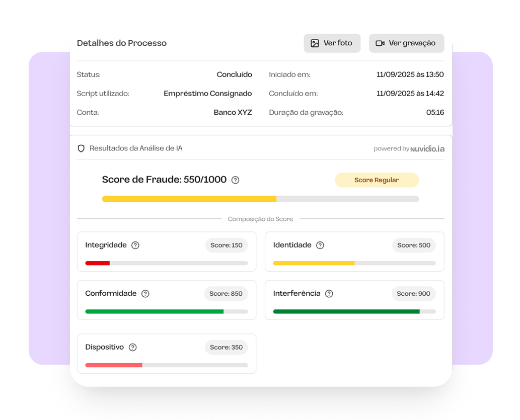
Task: Click help icon next to Conformidade
Action: point(145,294)
